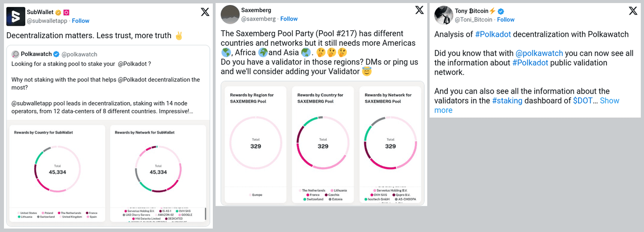Click the X logo on Saxemberg tweet

[x=419, y=10]
